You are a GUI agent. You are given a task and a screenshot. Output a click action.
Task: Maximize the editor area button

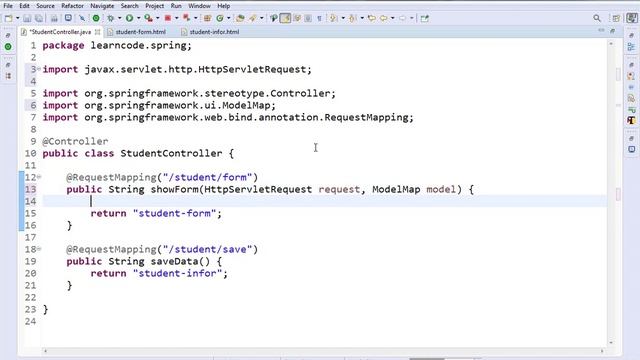[612, 31]
